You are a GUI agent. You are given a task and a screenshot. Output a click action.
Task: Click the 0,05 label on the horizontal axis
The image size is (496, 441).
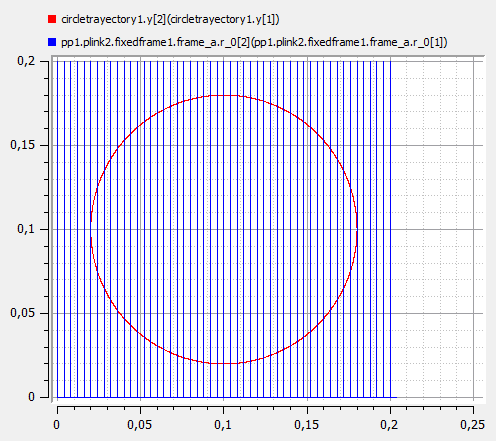pyautogui.click(x=140, y=425)
